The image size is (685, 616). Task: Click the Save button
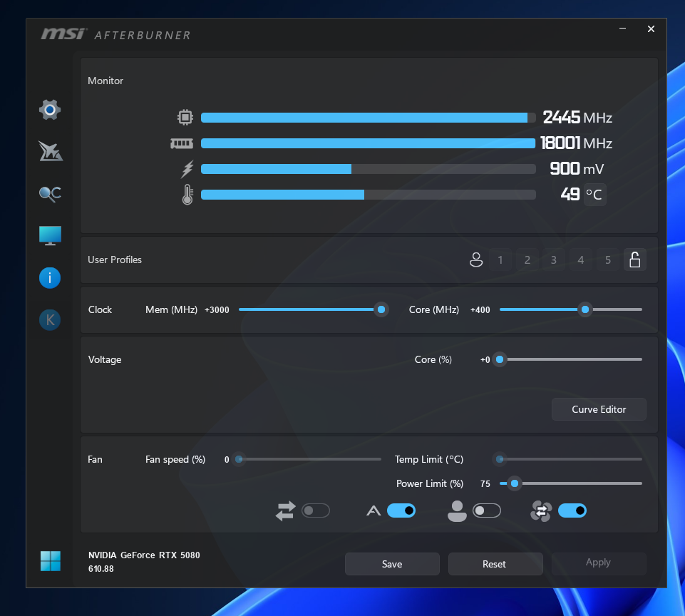392,564
